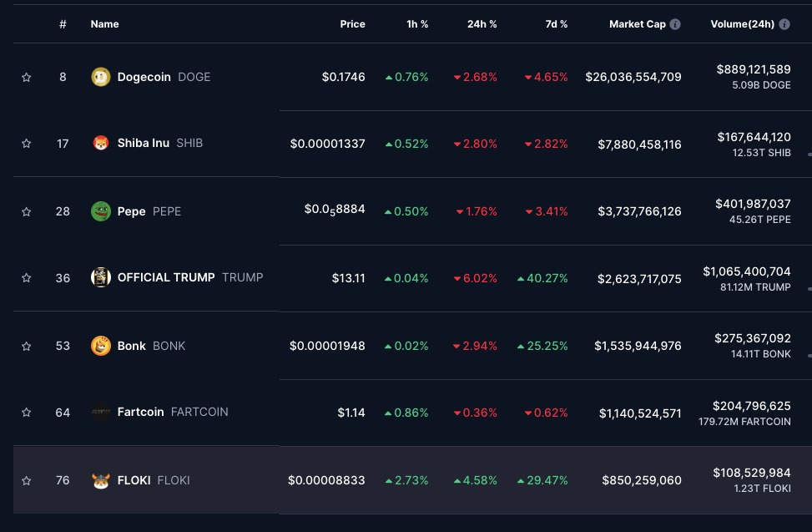Click the Dogecoin coin logo icon
Viewport: 812px width, 532px height.
100,77
